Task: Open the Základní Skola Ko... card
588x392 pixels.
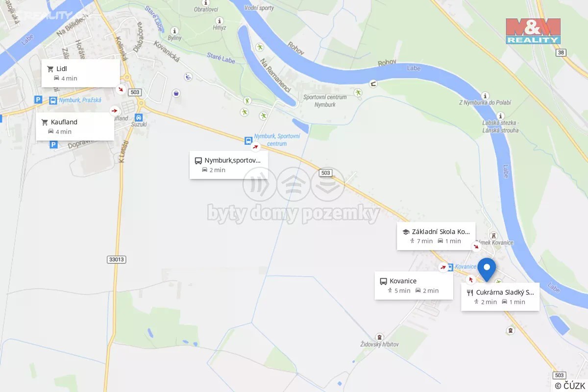Action: 436,236
